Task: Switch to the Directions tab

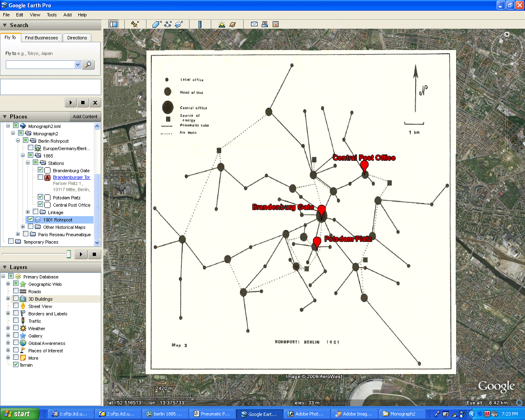Action: click(x=77, y=38)
